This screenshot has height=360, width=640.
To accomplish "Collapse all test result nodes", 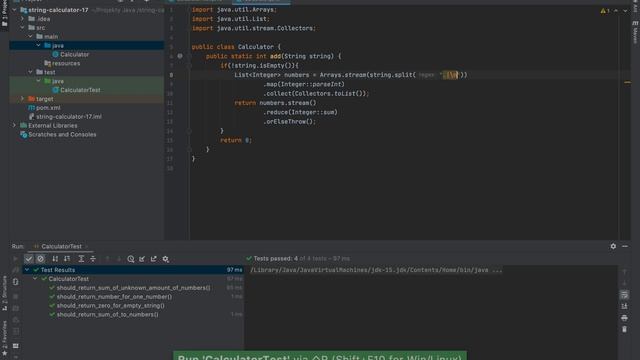I will [x=93, y=259].
